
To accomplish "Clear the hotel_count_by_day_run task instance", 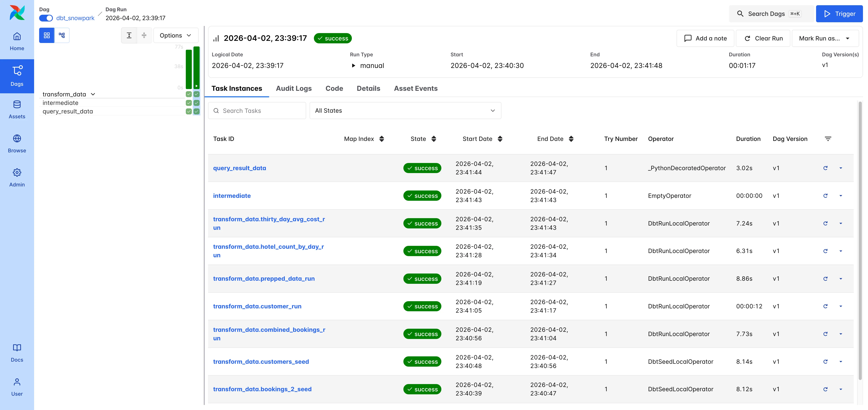I will tap(825, 251).
